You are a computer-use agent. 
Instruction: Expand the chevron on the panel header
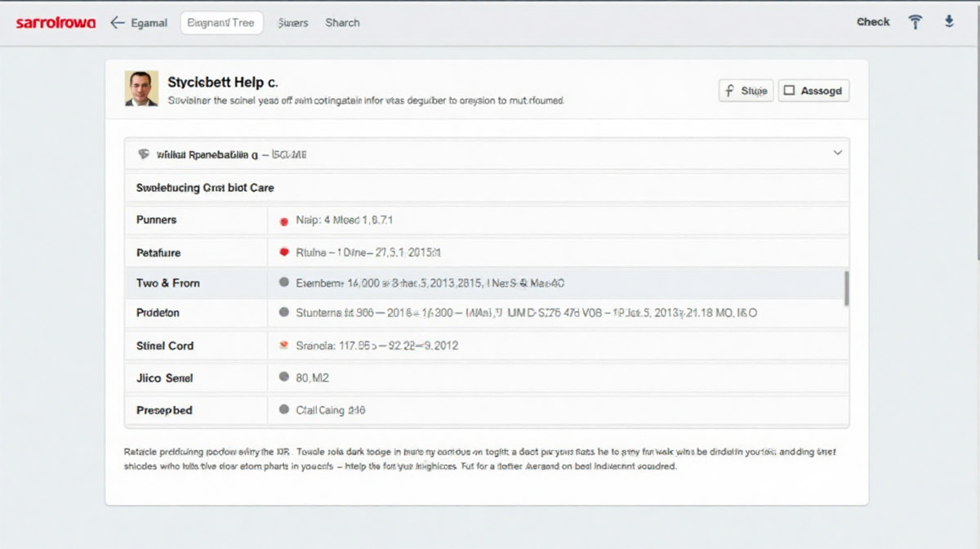837,153
